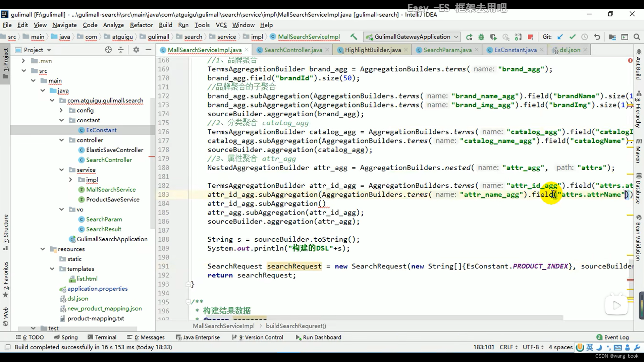The height and width of the screenshot is (362, 644).
Task: Open the Hierarchy side panel
Action: 638,110
